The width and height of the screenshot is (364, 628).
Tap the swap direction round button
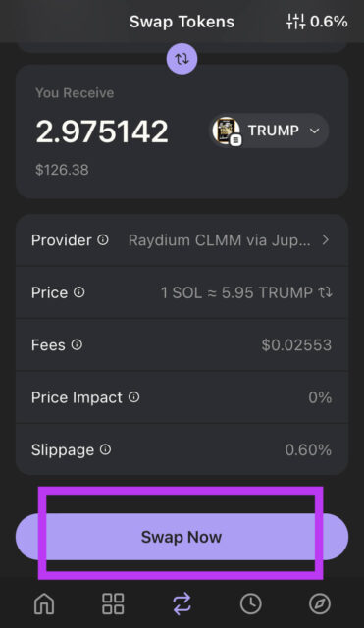coord(182,59)
